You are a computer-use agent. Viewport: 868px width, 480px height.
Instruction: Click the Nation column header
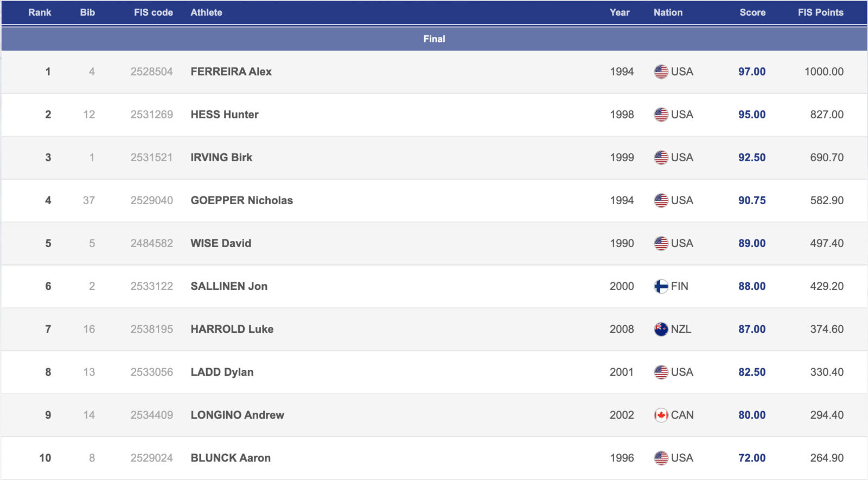[x=668, y=12]
